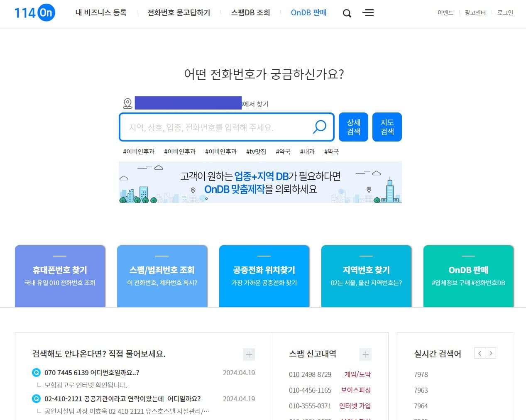The width and height of the screenshot is (526, 420).
Task: Click the 보이스피싱 spam report link
Action: pyautogui.click(x=355, y=390)
